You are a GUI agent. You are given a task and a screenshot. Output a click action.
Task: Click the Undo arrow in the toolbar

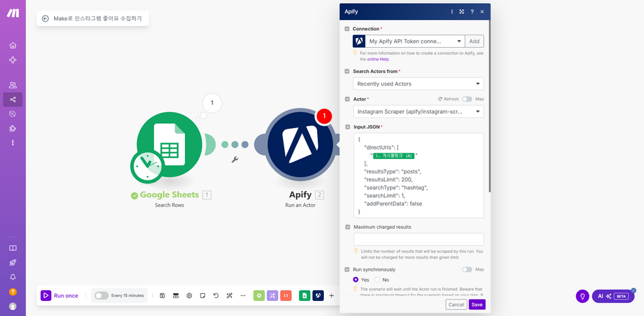point(216,295)
